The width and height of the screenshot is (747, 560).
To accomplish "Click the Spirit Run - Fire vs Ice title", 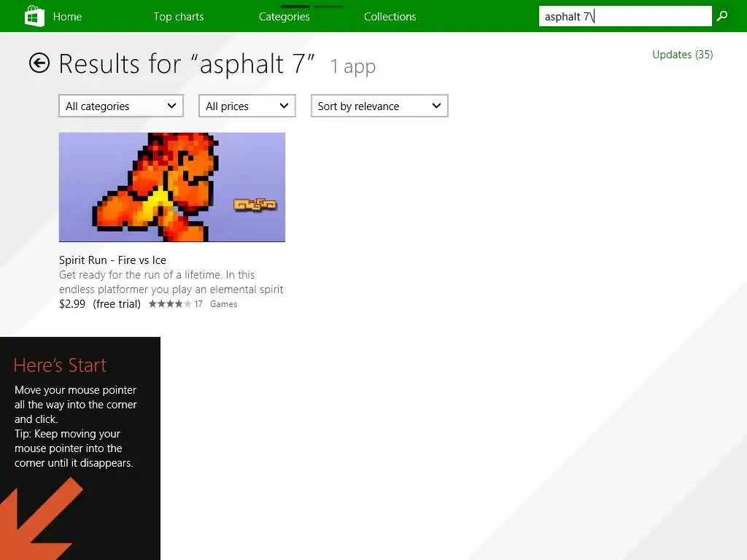I will [x=112, y=260].
